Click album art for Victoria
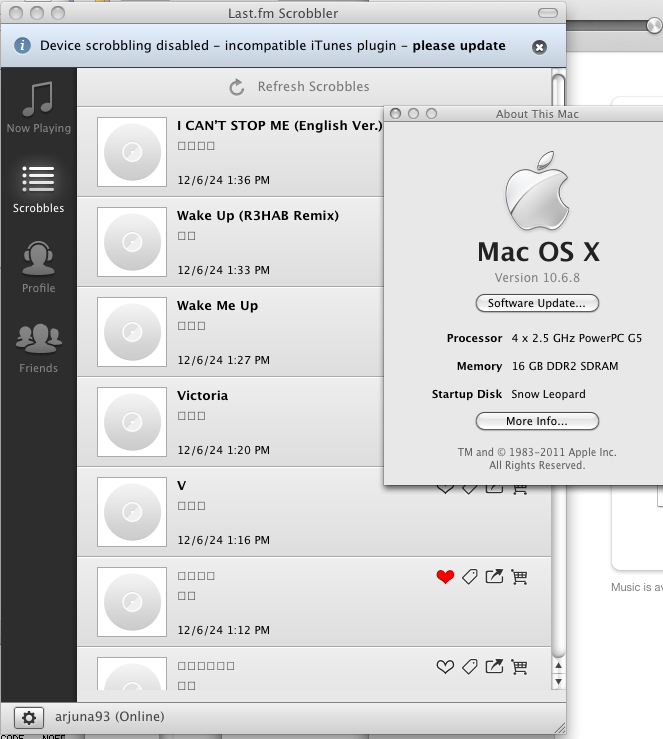The height and width of the screenshot is (739, 663). (x=132, y=422)
